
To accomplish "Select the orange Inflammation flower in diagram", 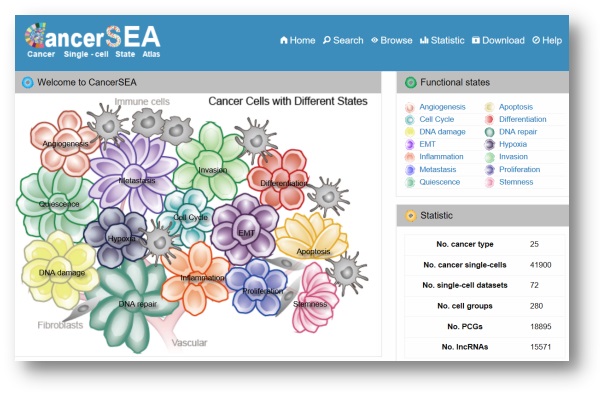I will [196, 277].
